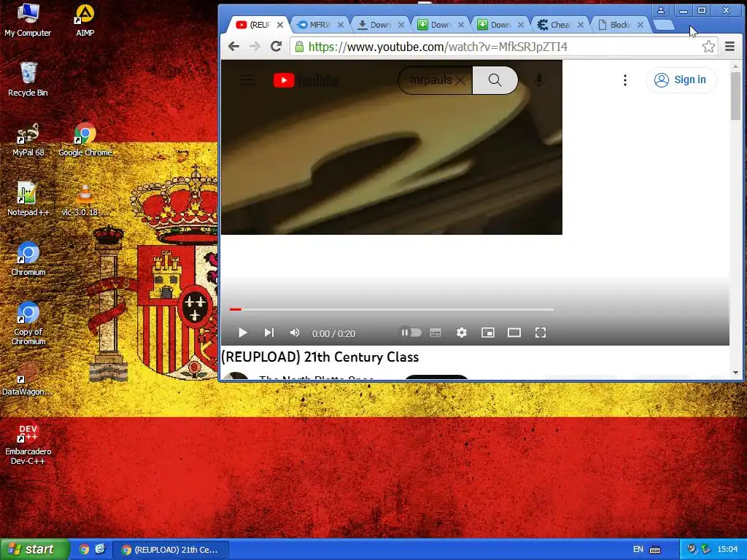Launch MyPal 68 browser shortcut
This screenshot has width=747, height=560.
(x=28, y=139)
